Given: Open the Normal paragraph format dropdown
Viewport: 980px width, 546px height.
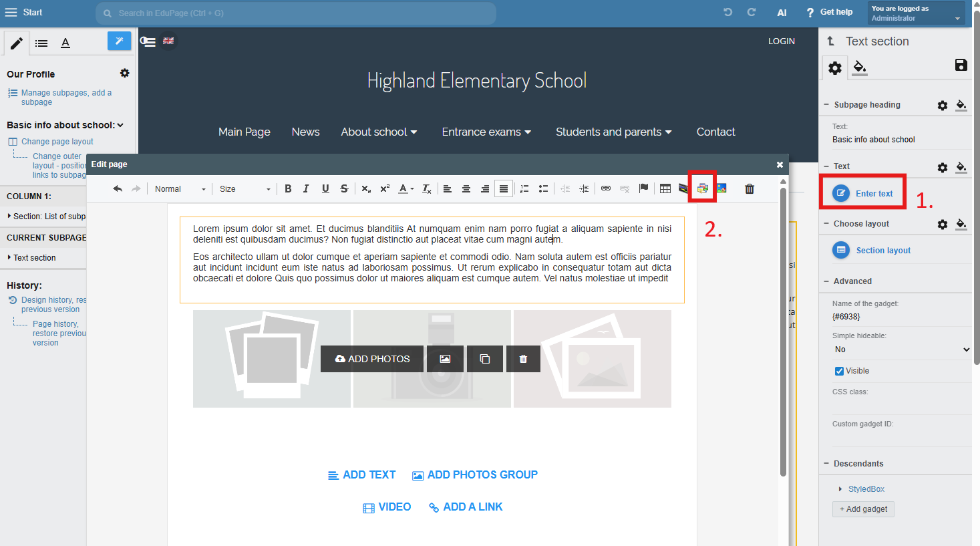Looking at the screenshot, I should 180,189.
